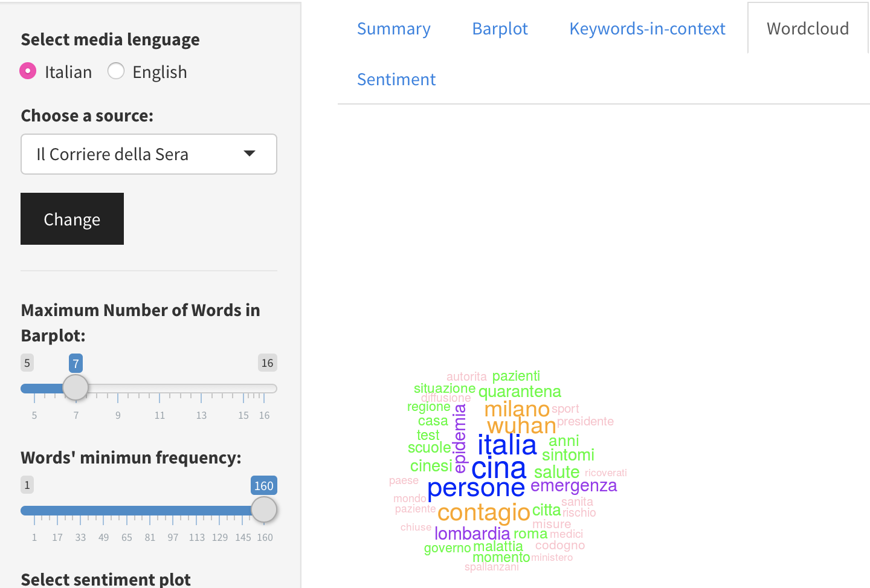Click the minimum frequency slider handle at 160
The height and width of the screenshot is (588, 870).
pyautogui.click(x=264, y=509)
